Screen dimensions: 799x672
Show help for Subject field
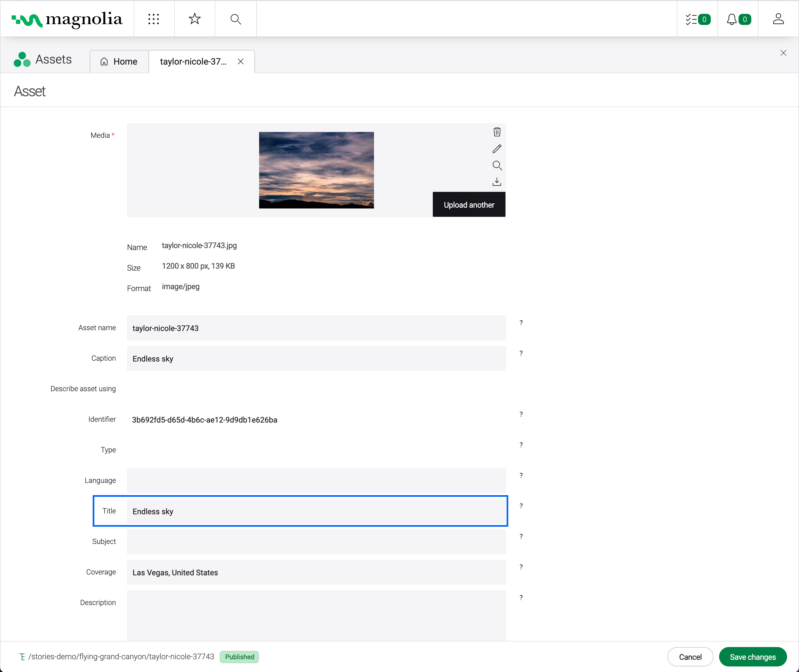click(x=521, y=536)
